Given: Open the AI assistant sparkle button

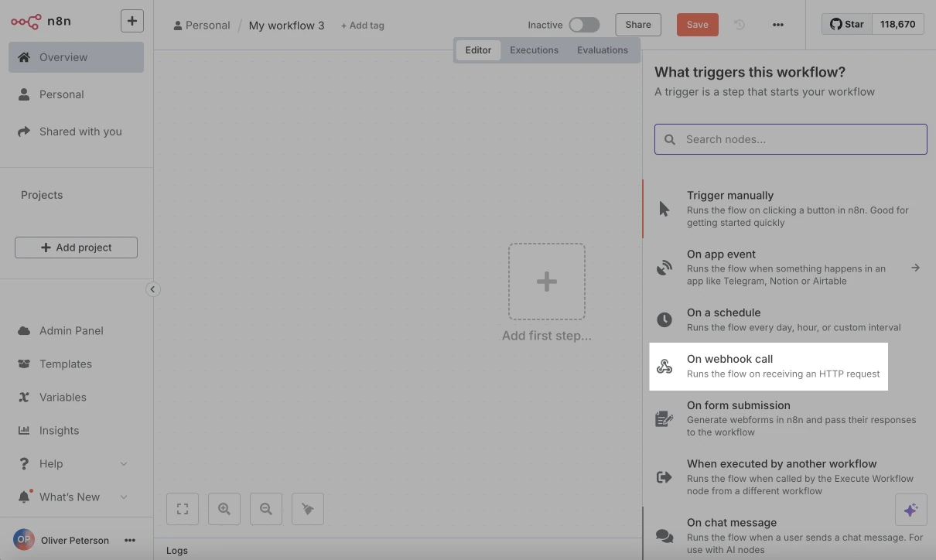Looking at the screenshot, I should click(x=910, y=510).
